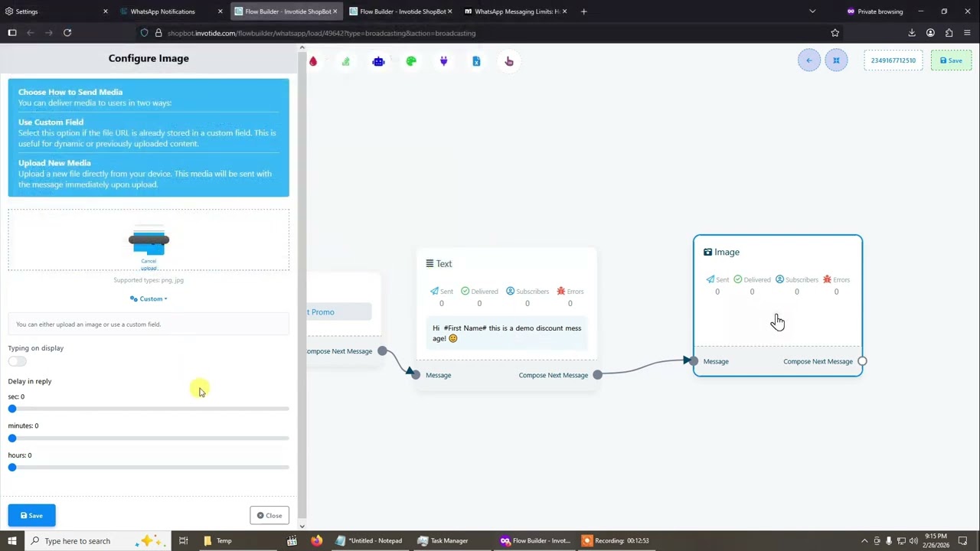
Task: Toggle Typing on display switch
Action: pyautogui.click(x=17, y=361)
